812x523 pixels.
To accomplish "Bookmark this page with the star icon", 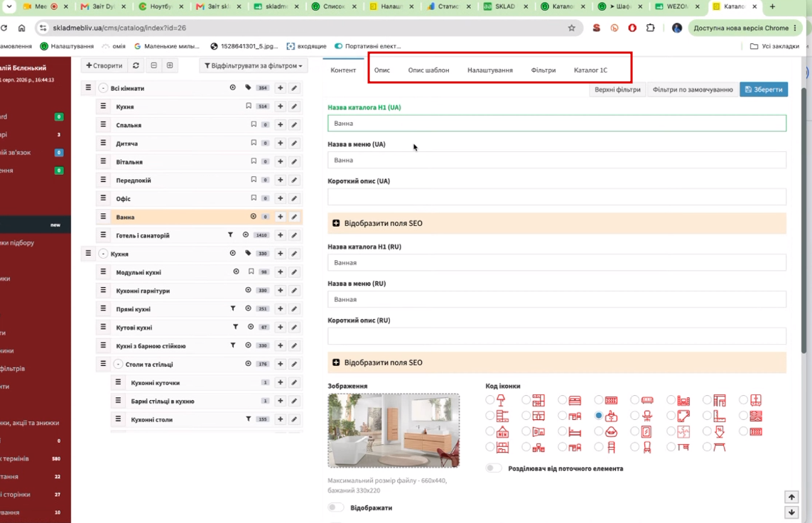I will (572, 28).
